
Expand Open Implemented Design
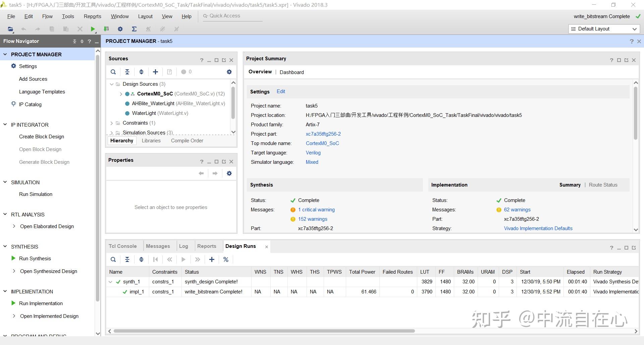[x=14, y=316]
